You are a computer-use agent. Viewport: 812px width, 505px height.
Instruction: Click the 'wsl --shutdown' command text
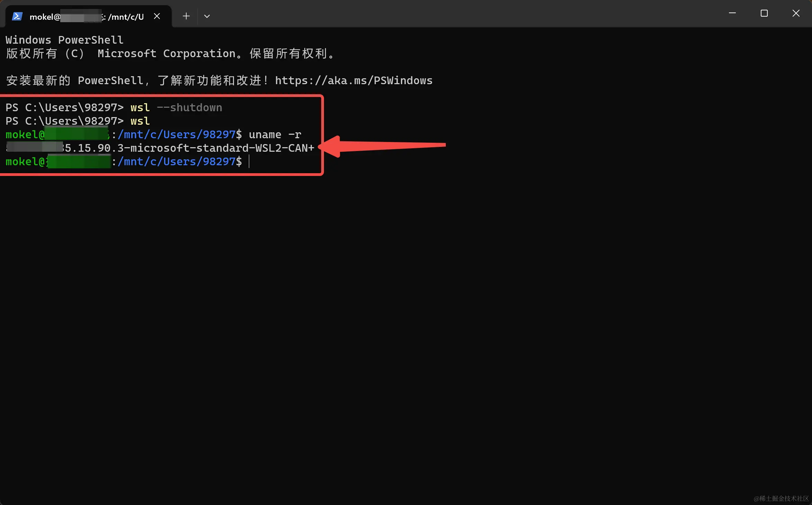click(176, 108)
